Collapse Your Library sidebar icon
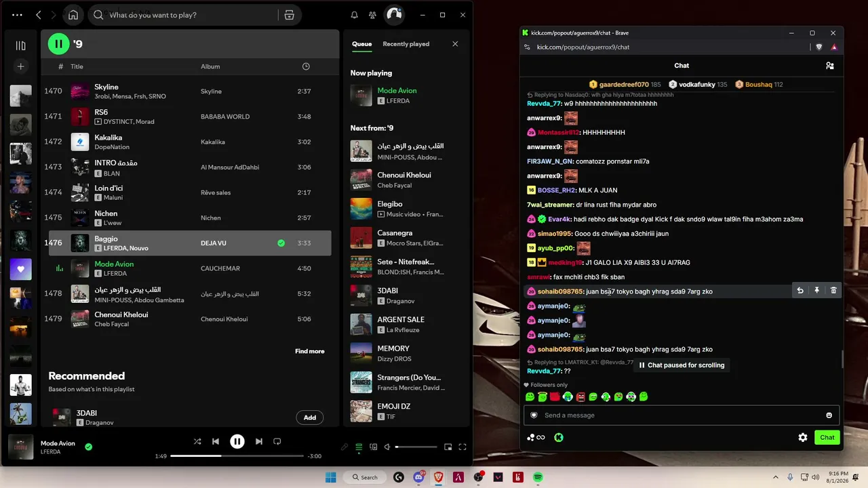The image size is (868, 488). tap(20, 45)
